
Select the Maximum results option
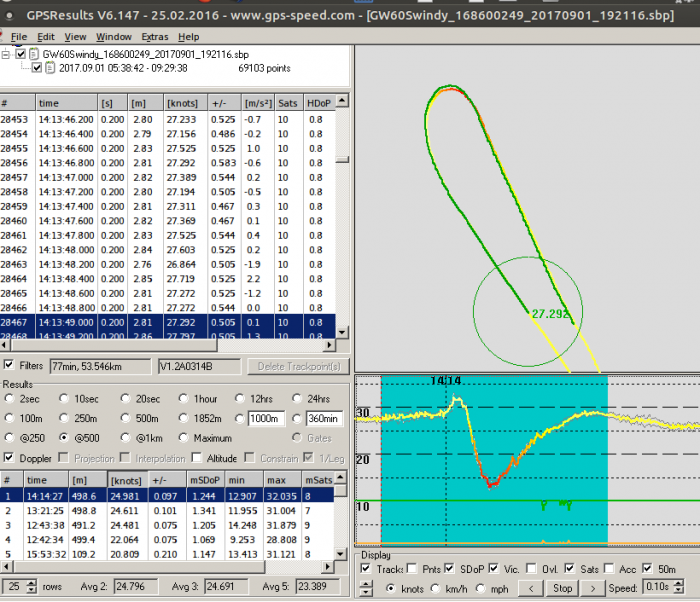[x=183, y=438]
